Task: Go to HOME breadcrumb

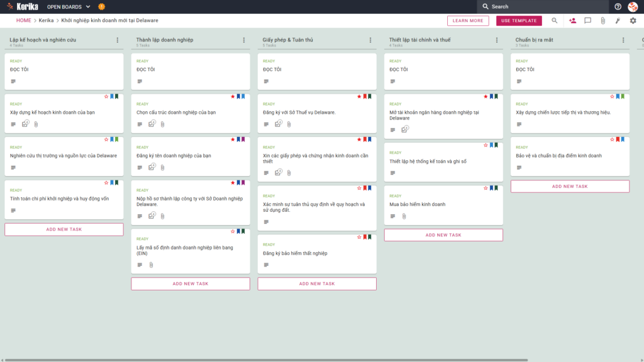Action: click(23, 21)
